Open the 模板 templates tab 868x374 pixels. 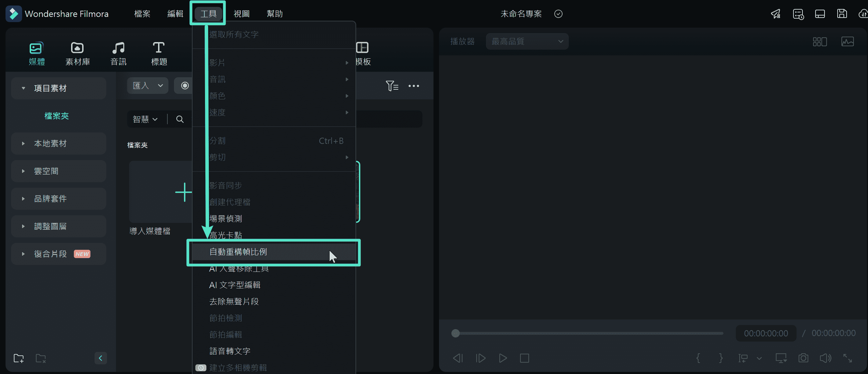[x=362, y=54]
